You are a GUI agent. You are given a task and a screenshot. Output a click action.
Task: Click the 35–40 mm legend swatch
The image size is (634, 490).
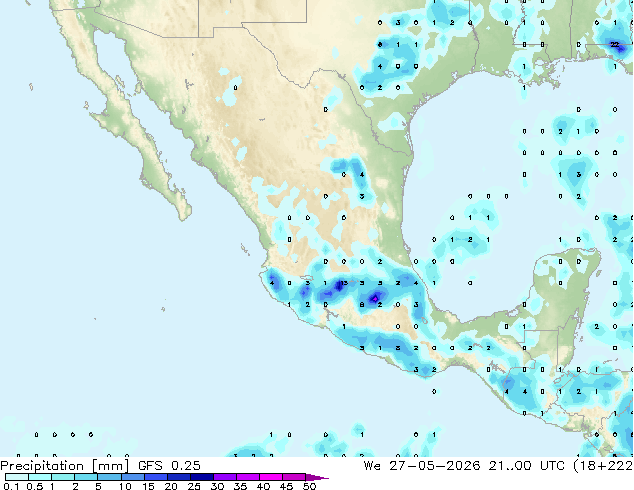248,477
